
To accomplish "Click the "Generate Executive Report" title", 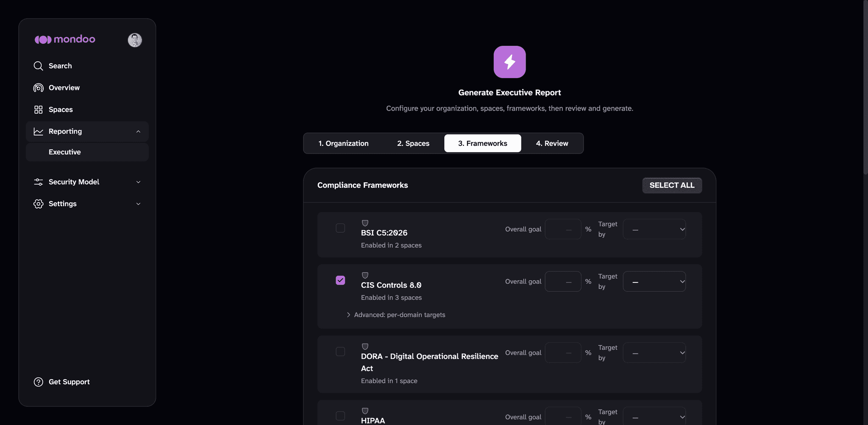I will click(509, 92).
